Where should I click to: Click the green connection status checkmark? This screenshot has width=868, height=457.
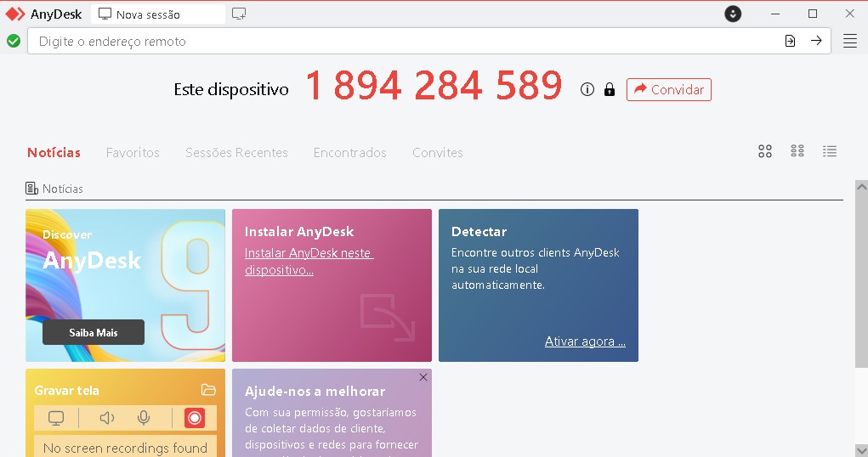(x=14, y=41)
